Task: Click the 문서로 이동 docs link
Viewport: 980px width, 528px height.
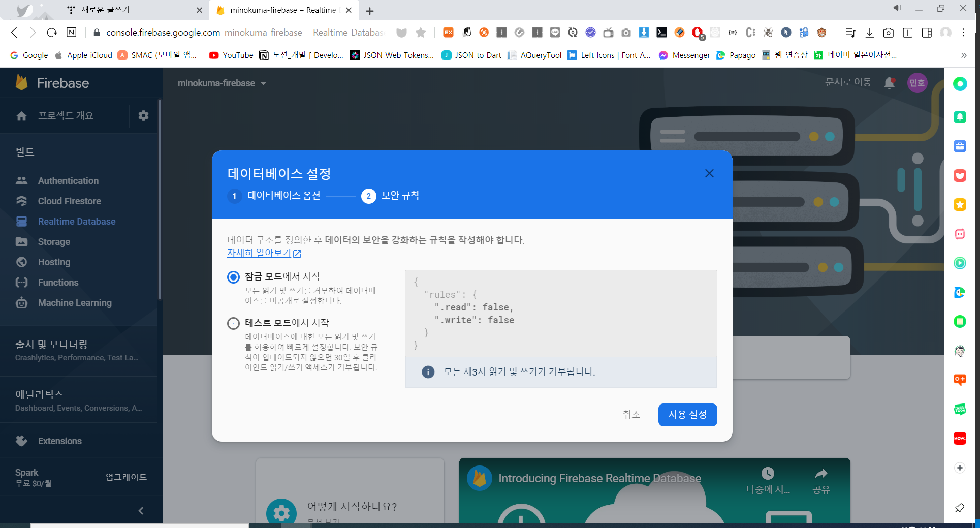Action: tap(848, 82)
